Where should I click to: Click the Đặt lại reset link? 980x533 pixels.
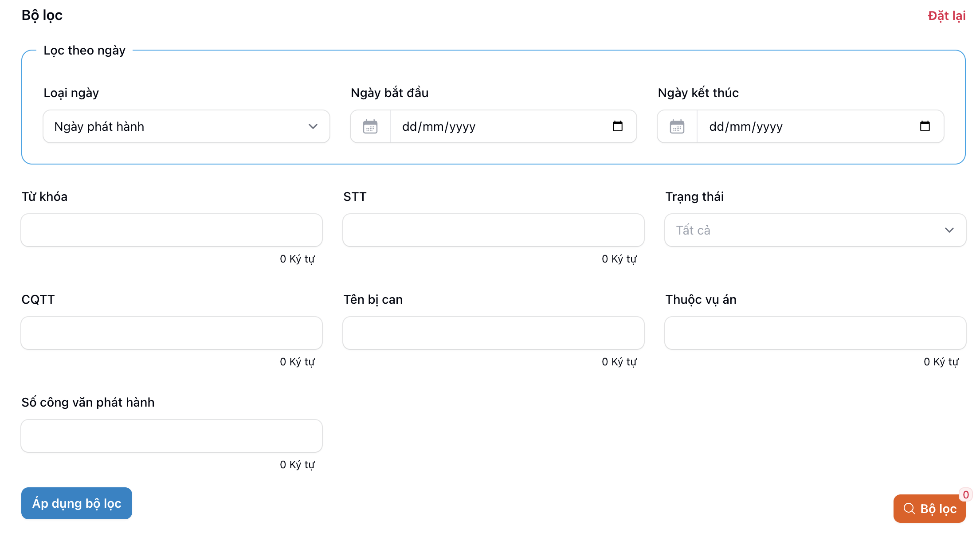pos(946,16)
